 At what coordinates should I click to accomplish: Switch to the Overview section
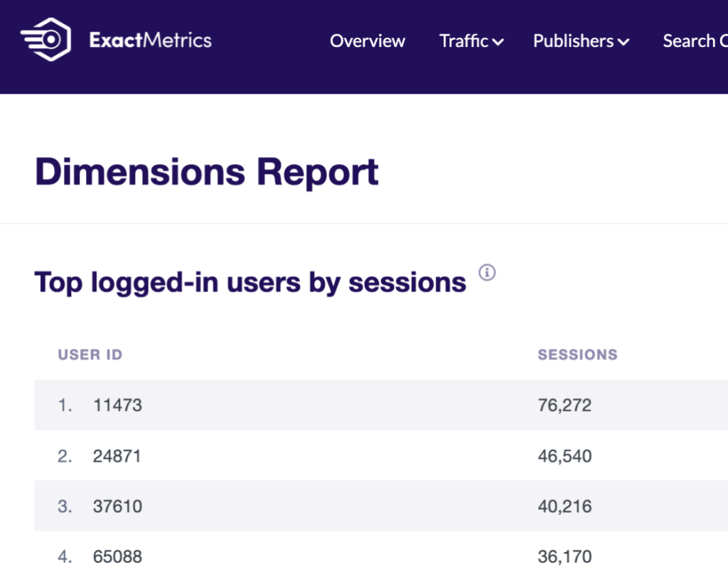click(368, 41)
